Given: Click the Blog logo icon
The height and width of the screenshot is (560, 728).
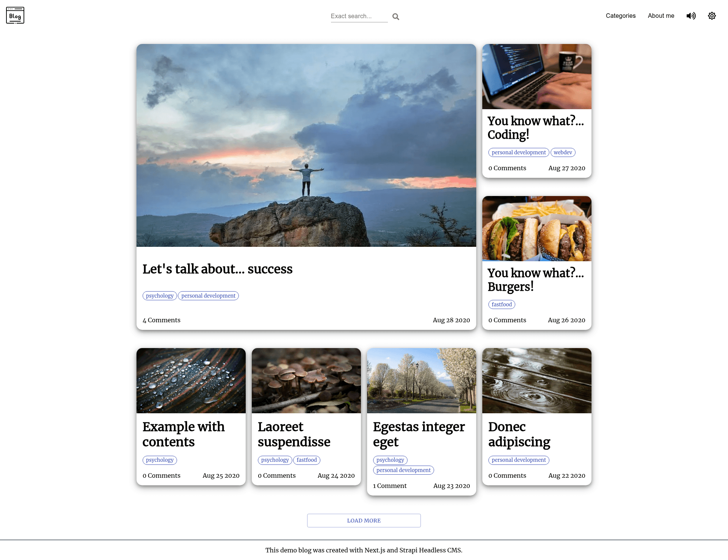Looking at the screenshot, I should pyautogui.click(x=15, y=16).
